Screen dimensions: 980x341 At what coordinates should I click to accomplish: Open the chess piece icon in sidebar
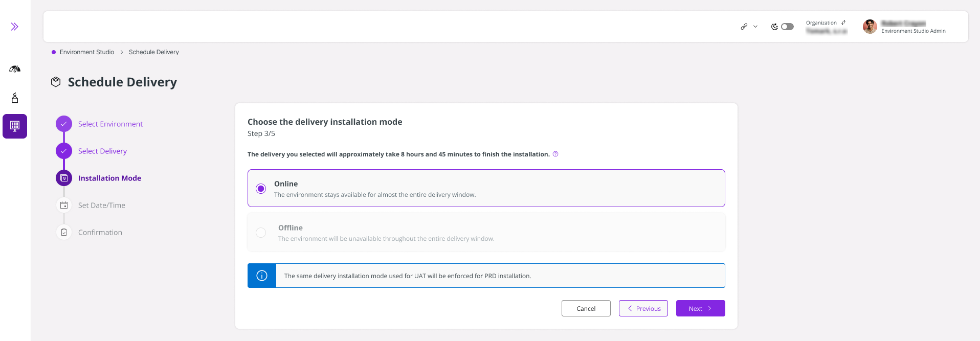click(x=15, y=98)
